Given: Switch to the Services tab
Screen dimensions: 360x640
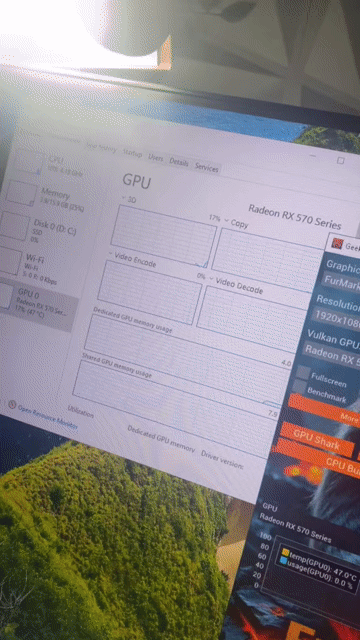Looking at the screenshot, I should coord(206,167).
